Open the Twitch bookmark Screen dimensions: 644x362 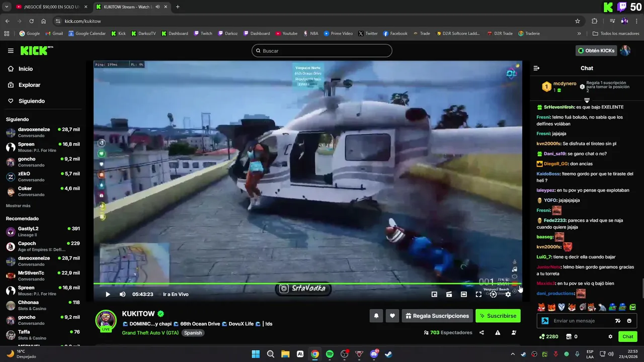coord(203,34)
